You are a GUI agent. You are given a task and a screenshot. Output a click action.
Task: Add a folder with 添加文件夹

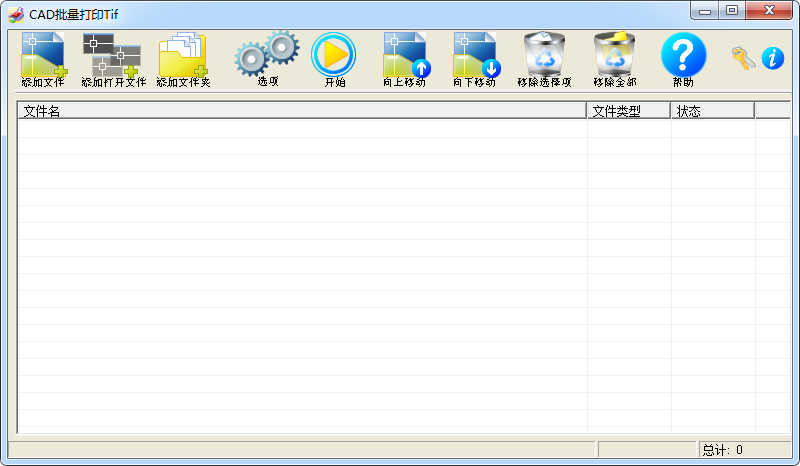(x=183, y=56)
